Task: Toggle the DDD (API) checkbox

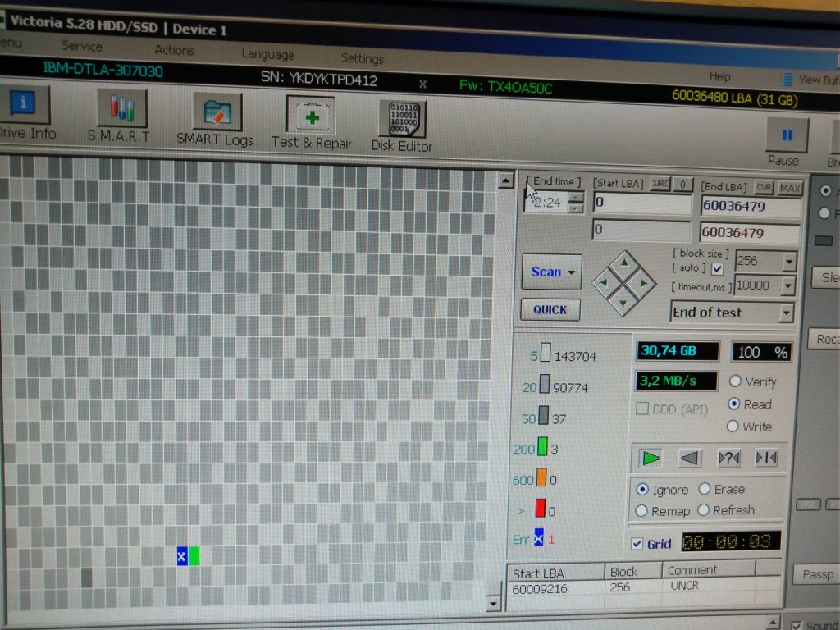Action: [641, 409]
